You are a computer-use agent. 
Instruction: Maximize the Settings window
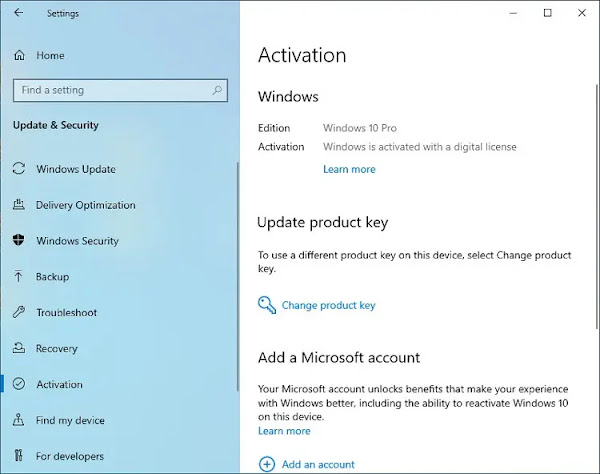(x=548, y=13)
